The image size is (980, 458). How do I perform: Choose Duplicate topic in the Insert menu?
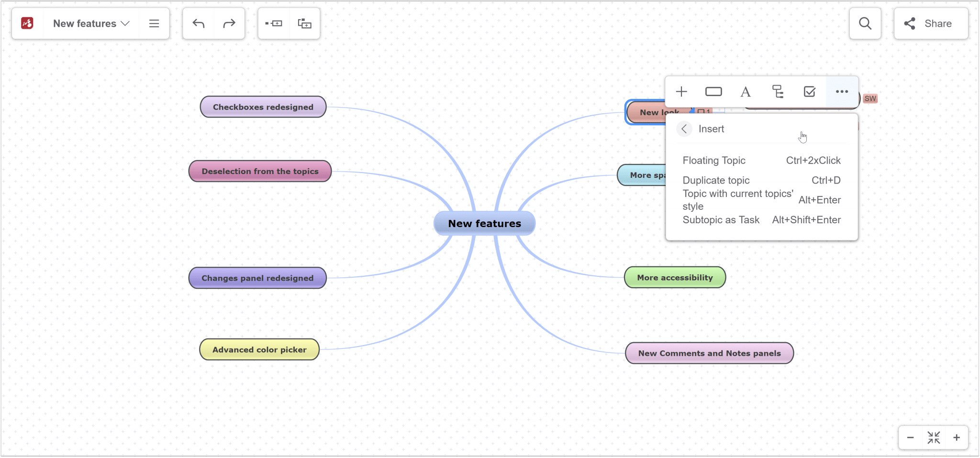click(715, 180)
